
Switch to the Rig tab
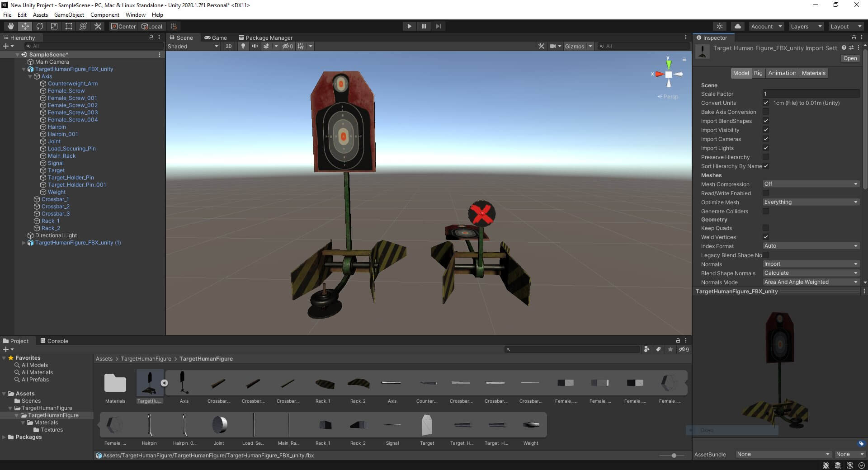tap(758, 73)
